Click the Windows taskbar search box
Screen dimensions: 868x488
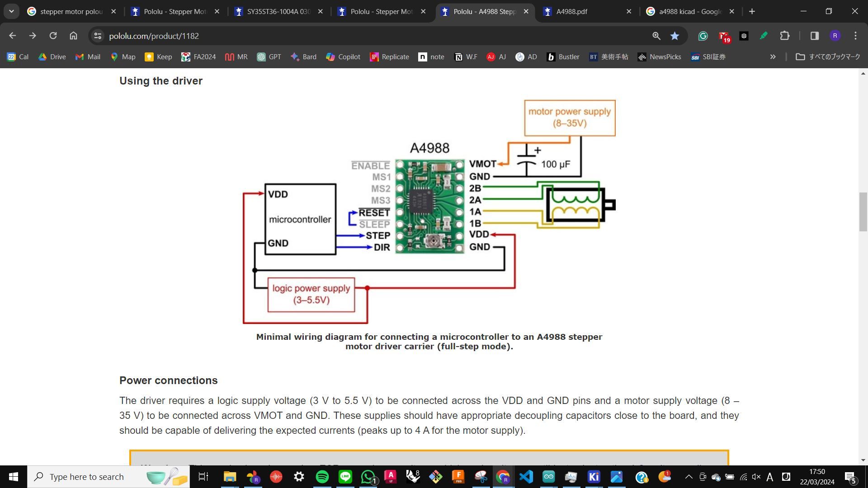[x=108, y=477]
